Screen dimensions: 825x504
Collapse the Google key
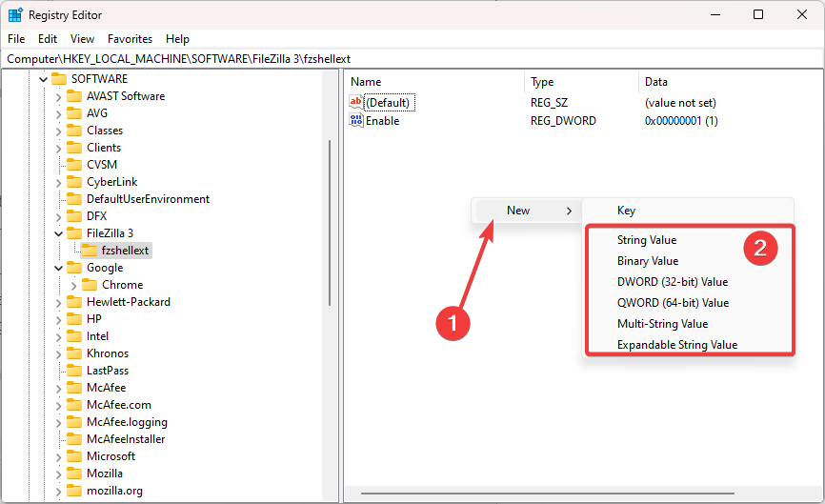[x=58, y=269]
